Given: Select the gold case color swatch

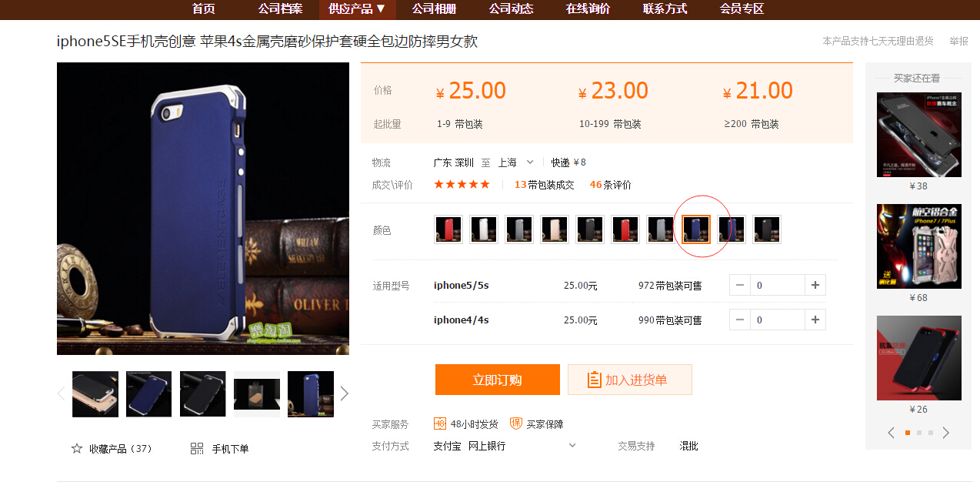Looking at the screenshot, I should click(555, 229).
